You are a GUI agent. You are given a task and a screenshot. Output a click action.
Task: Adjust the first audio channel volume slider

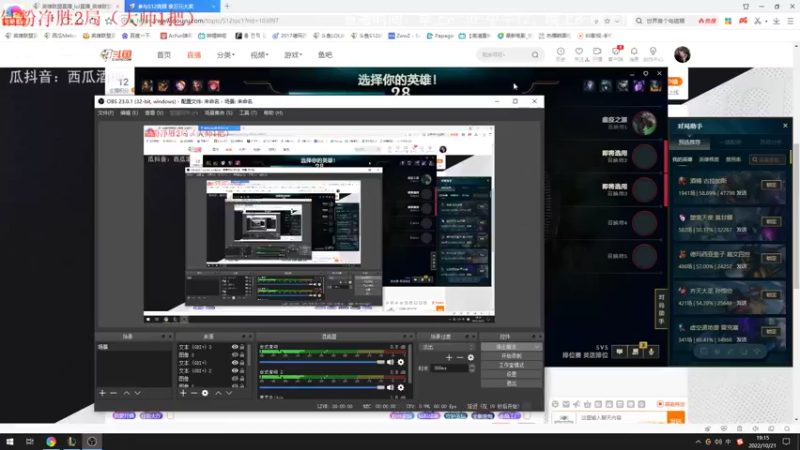pyautogui.click(x=322, y=362)
